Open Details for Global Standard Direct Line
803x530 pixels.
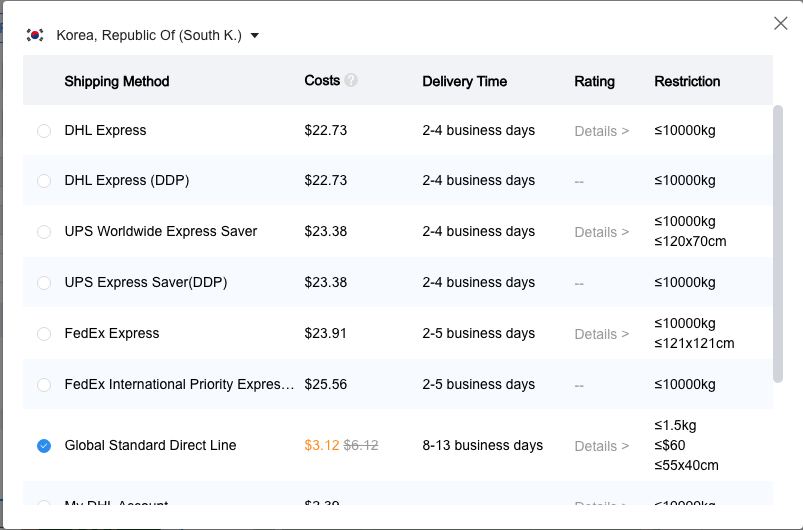601,446
